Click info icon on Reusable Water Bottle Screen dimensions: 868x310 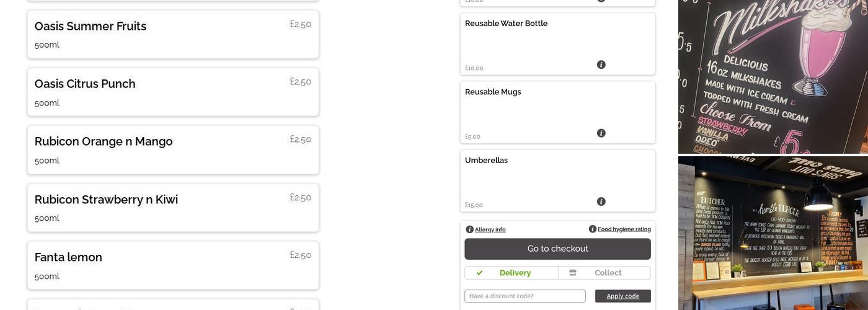[x=601, y=64]
